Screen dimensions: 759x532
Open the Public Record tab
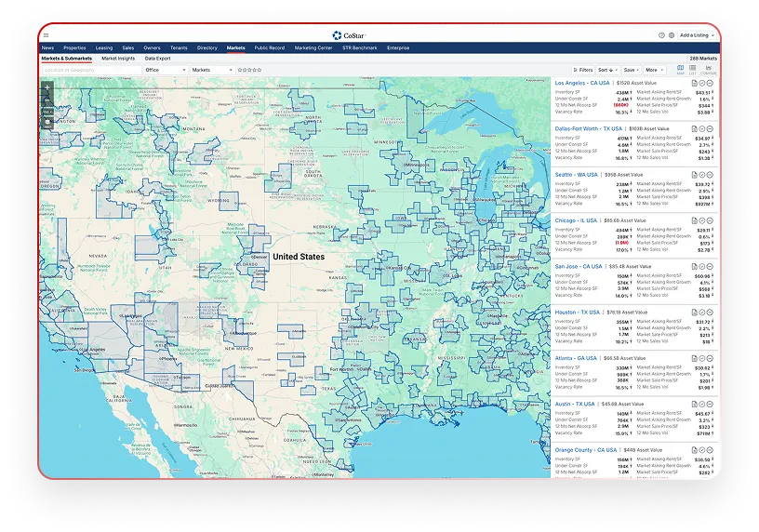tap(270, 48)
